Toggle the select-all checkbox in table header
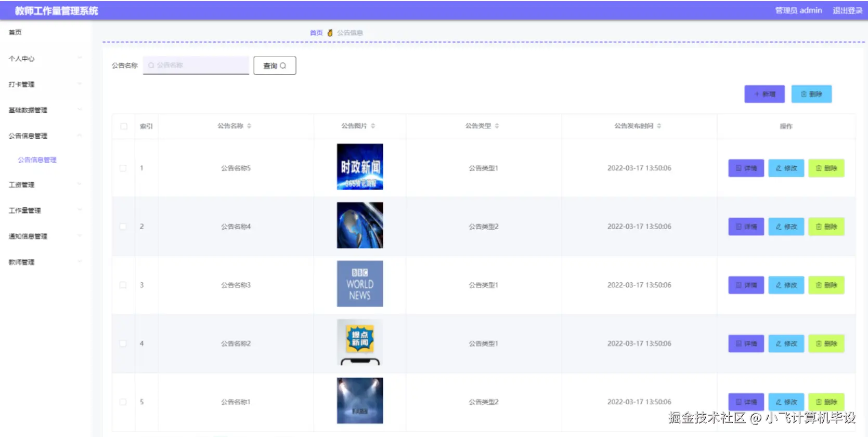868x437 pixels. point(124,126)
